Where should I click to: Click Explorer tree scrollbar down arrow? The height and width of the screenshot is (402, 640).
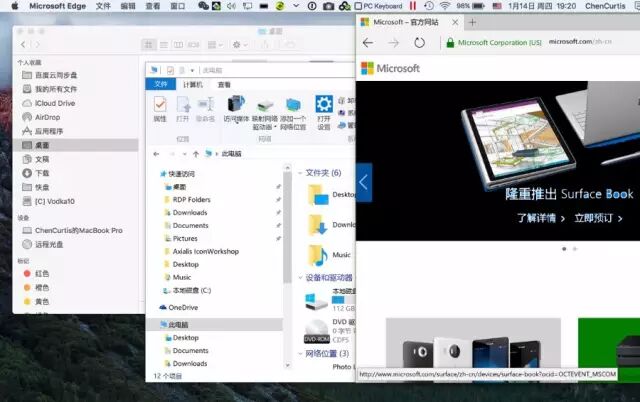coord(287,365)
